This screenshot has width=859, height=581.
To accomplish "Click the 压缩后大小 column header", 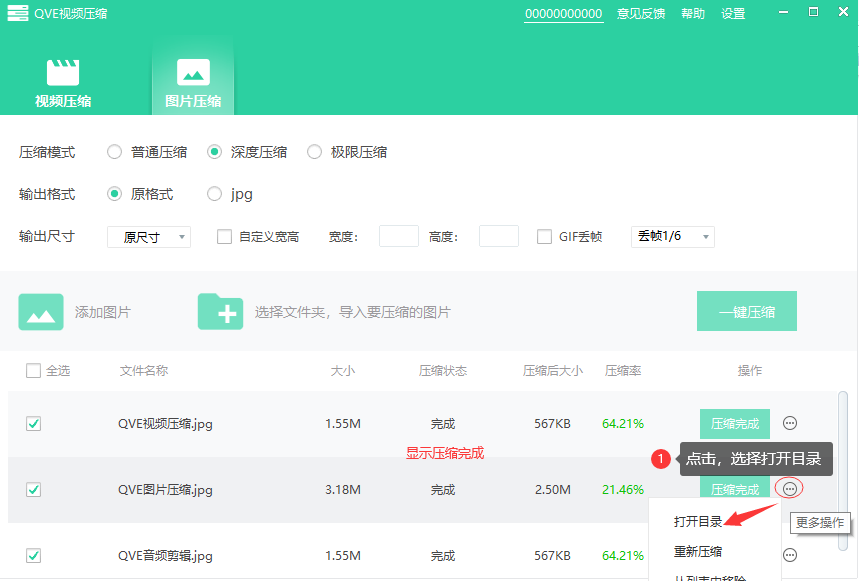I will [x=553, y=371].
